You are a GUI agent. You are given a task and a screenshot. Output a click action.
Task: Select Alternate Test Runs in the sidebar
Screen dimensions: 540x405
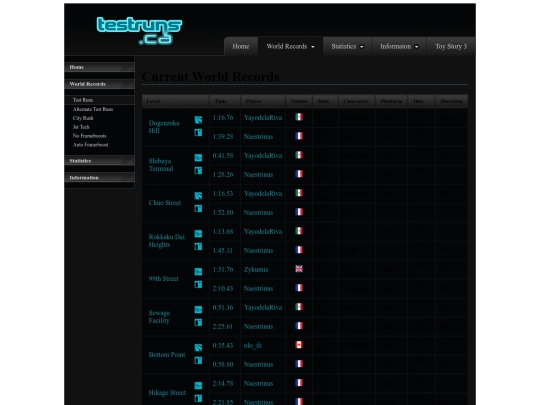tap(93, 109)
